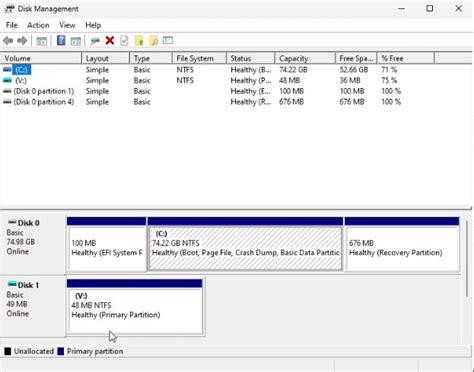Select (Disk 0 partition 4) volume row
The image size is (474, 372).
point(43,102)
